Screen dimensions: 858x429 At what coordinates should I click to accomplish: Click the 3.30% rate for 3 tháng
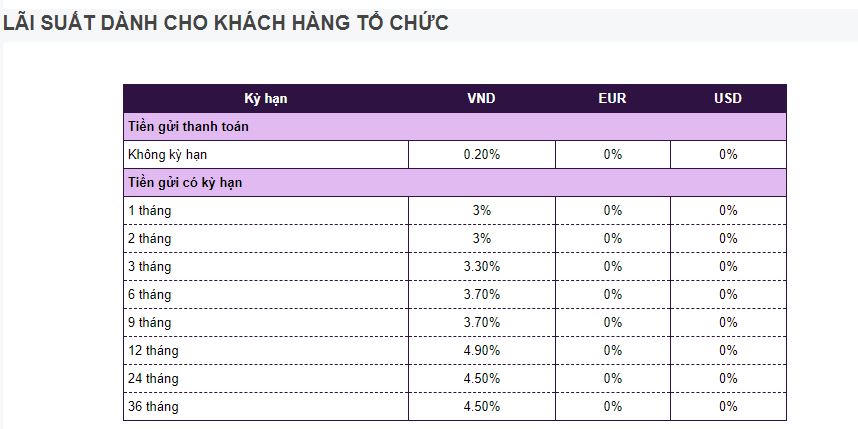point(481,267)
